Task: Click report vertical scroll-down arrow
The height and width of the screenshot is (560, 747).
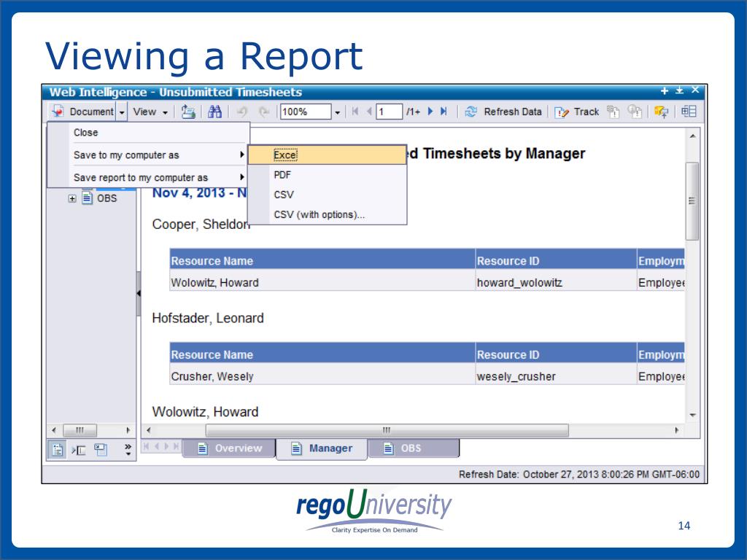Action: (693, 415)
